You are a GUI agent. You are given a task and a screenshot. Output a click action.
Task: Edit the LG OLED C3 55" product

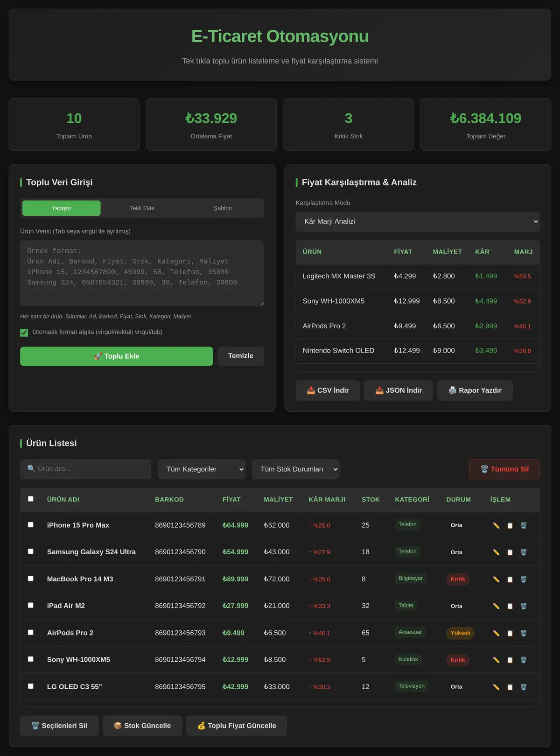tap(496, 687)
